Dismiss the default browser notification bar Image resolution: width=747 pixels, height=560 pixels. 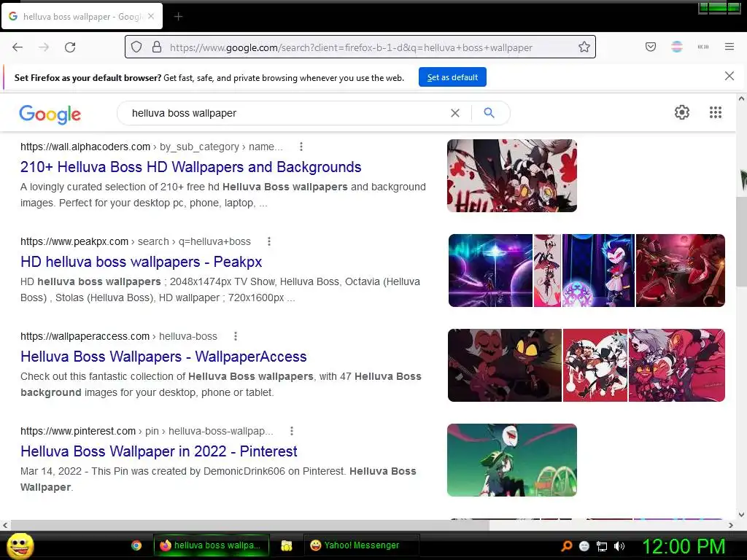click(729, 76)
